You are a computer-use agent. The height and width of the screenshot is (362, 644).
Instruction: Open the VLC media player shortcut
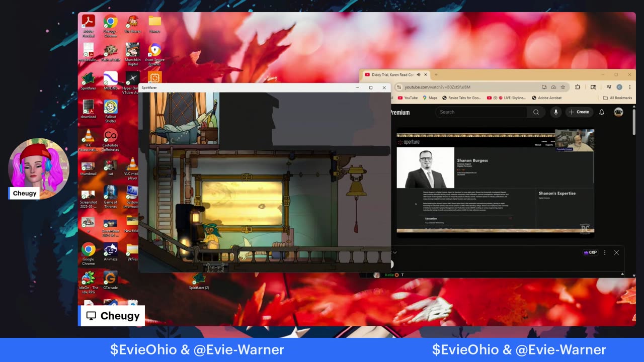tap(132, 169)
